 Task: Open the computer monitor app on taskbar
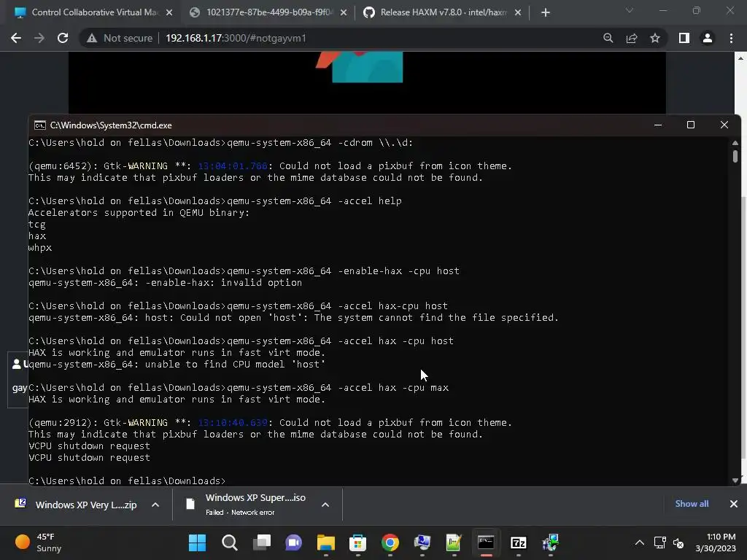(x=422, y=542)
